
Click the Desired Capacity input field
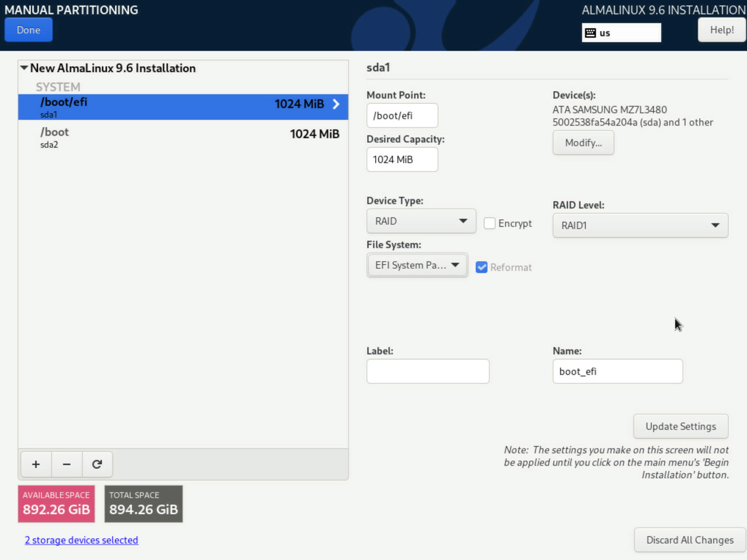402,159
